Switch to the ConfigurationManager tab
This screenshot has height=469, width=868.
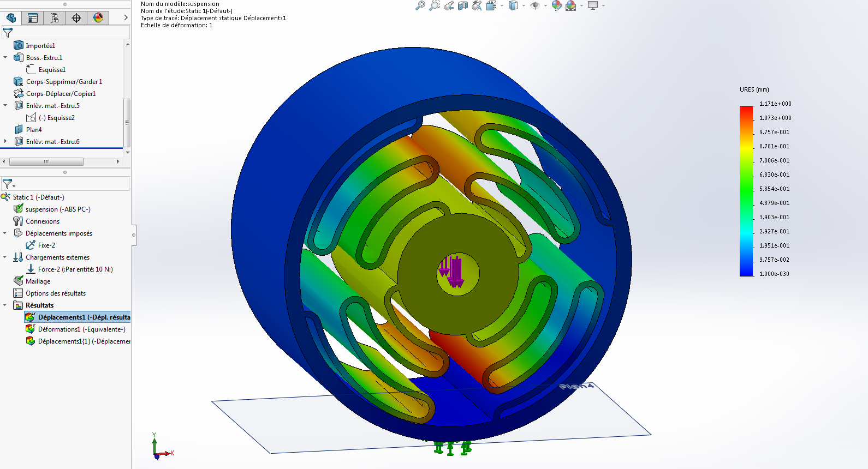click(55, 18)
